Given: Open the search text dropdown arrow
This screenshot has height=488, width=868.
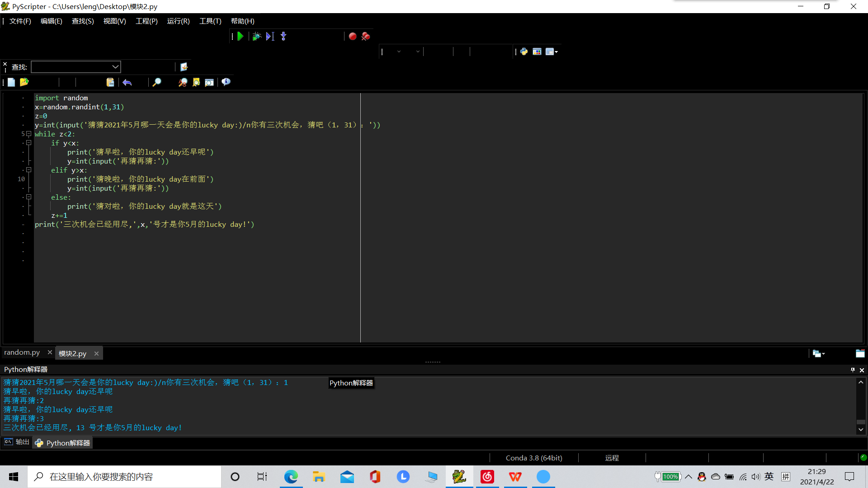Looking at the screenshot, I should 115,67.
